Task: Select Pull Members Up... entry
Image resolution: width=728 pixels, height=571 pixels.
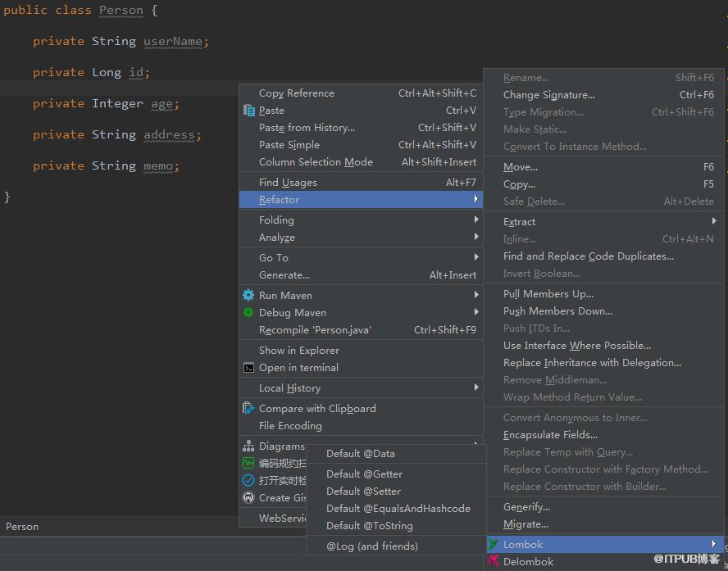Action: click(604, 293)
